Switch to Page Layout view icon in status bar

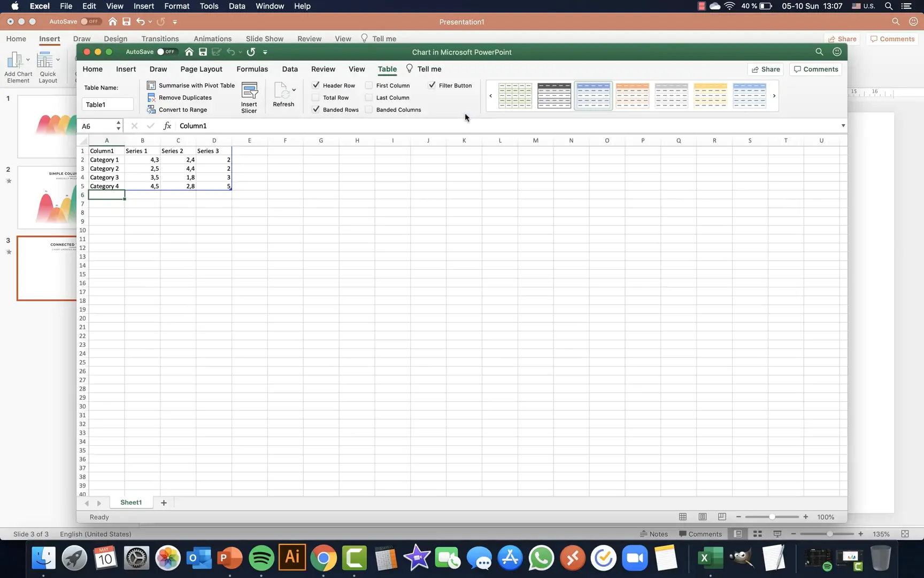[x=703, y=517]
